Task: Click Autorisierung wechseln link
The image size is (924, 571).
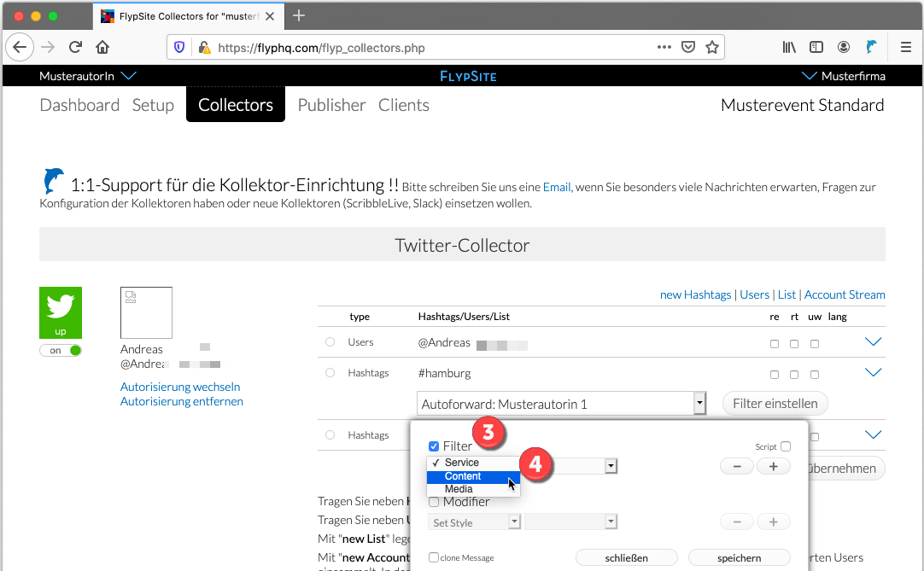Action: (180, 387)
